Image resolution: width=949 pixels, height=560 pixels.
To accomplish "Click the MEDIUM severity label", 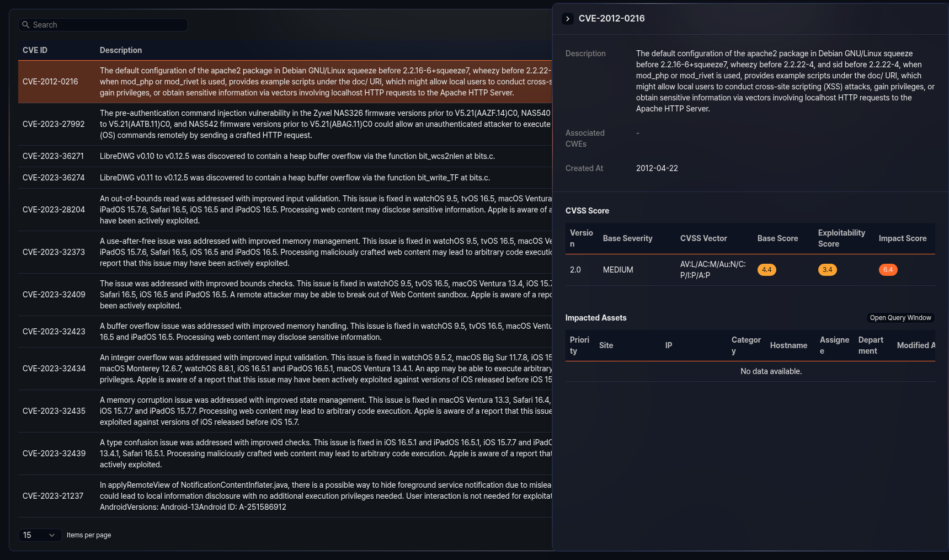I will point(617,270).
